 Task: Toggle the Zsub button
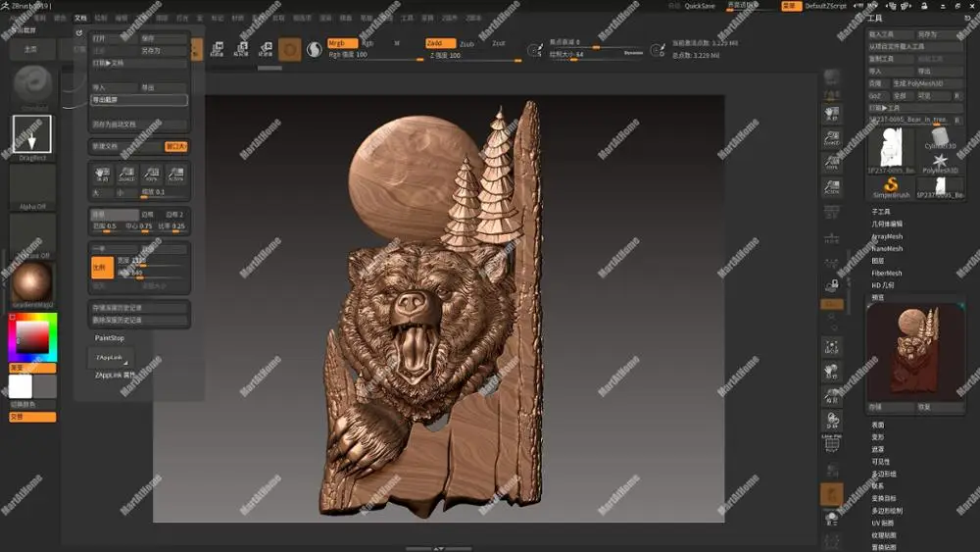pos(466,44)
